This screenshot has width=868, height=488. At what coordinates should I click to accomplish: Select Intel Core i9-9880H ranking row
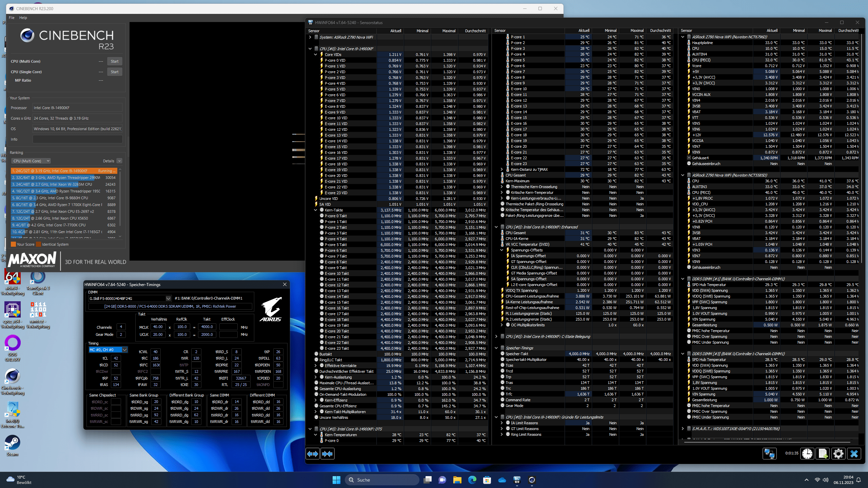pyautogui.click(x=64, y=198)
